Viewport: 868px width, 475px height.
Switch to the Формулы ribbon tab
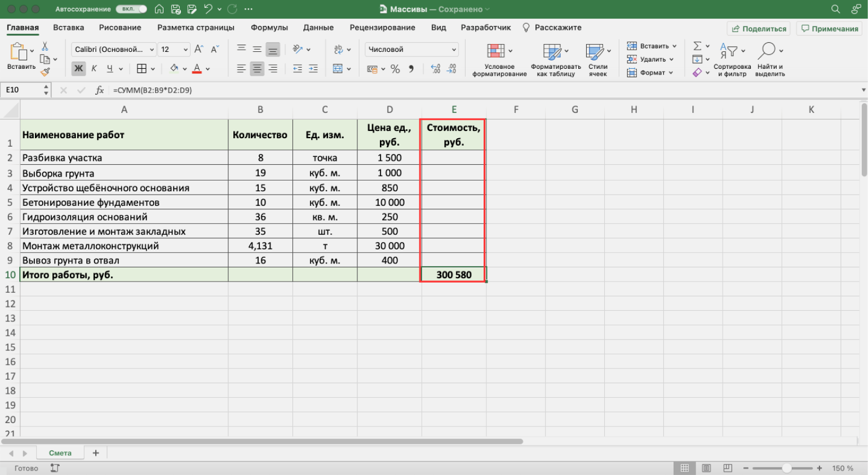click(269, 28)
